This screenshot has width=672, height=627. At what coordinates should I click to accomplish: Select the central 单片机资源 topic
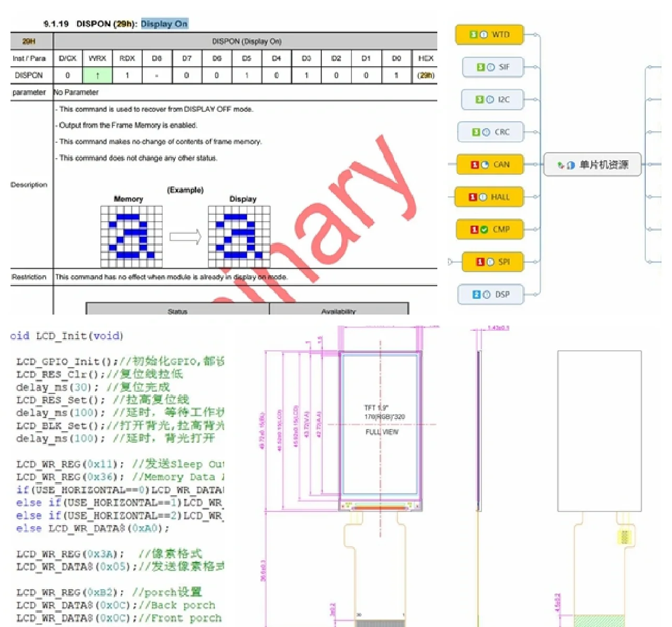(x=592, y=165)
